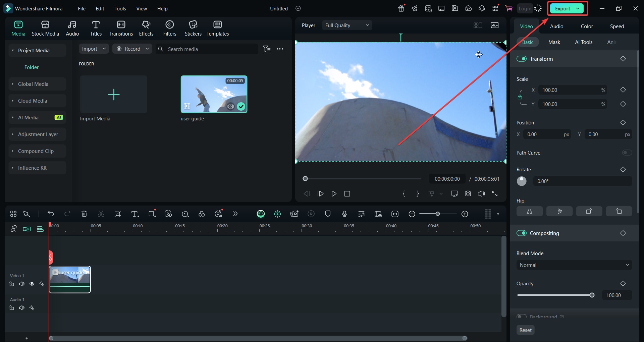
Task: Open the Tools menu
Action: [x=120, y=8]
